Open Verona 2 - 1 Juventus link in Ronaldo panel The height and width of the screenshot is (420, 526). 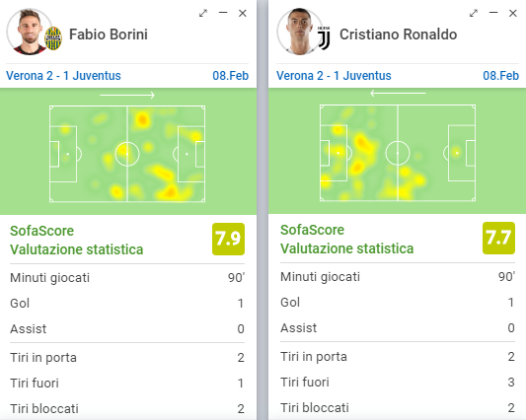tap(334, 76)
